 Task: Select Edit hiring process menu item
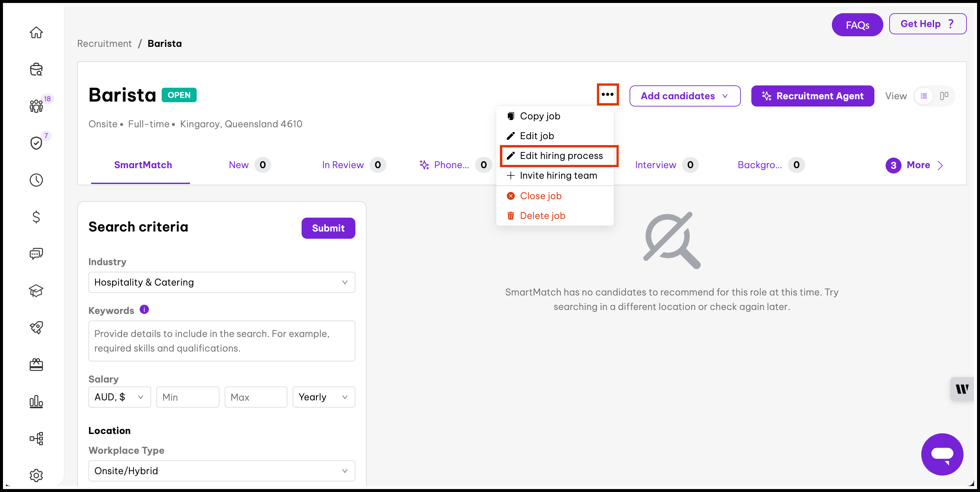561,156
